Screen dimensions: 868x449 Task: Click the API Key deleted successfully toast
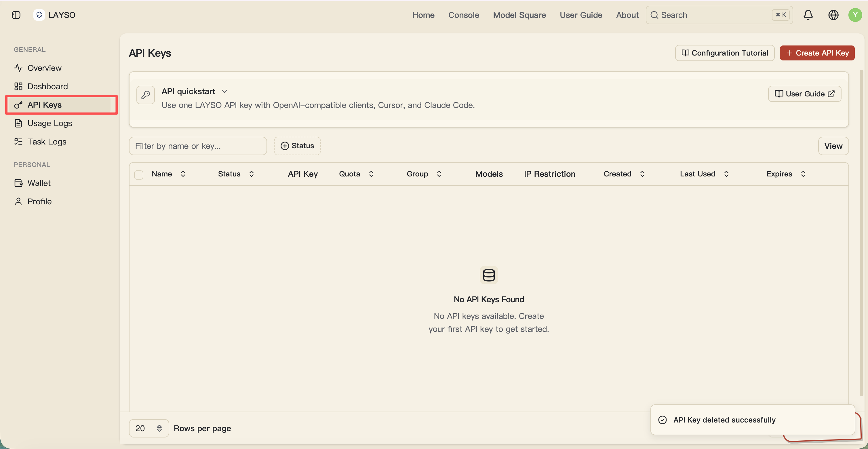click(x=752, y=420)
